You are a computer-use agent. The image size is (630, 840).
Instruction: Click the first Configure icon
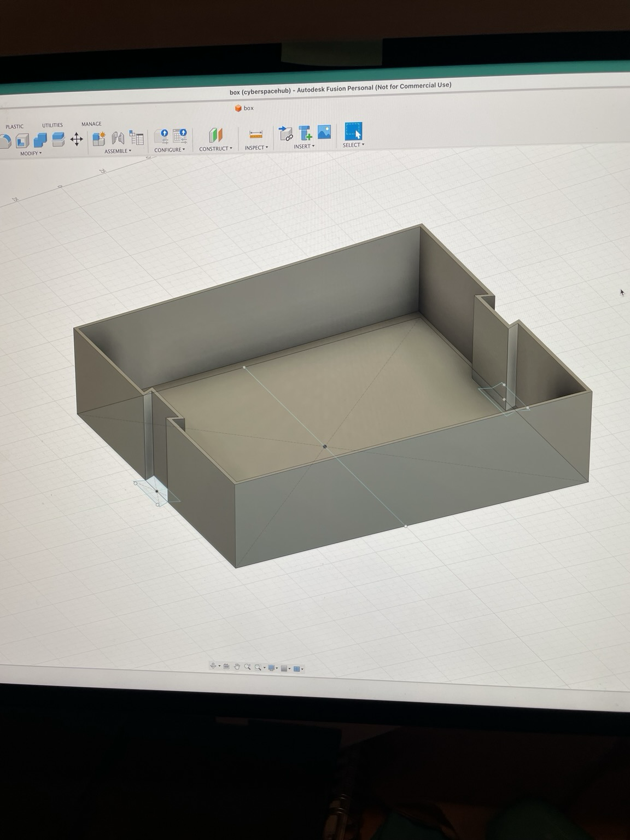tap(162, 136)
